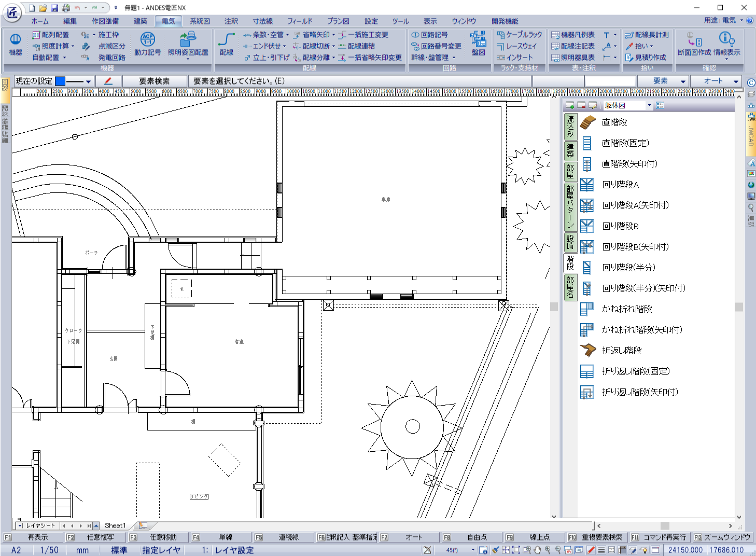756x556 pixels.
Task: Toggle the line weight display status icon
Action: pos(601,550)
